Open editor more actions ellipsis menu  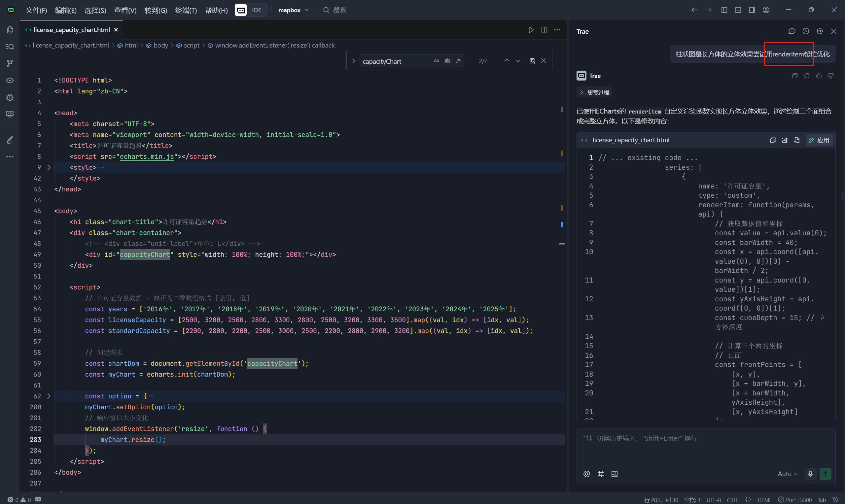point(557,30)
